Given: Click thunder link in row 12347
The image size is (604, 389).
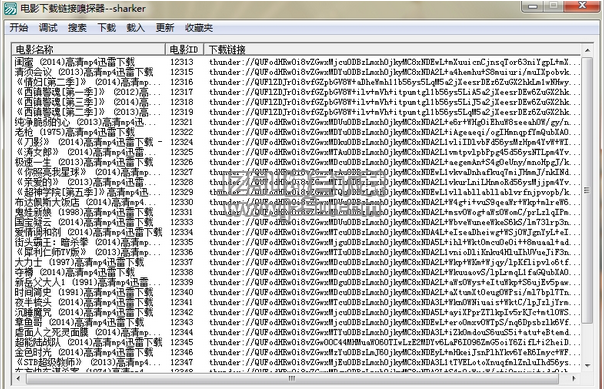Looking at the screenshot, I should pos(394,362).
